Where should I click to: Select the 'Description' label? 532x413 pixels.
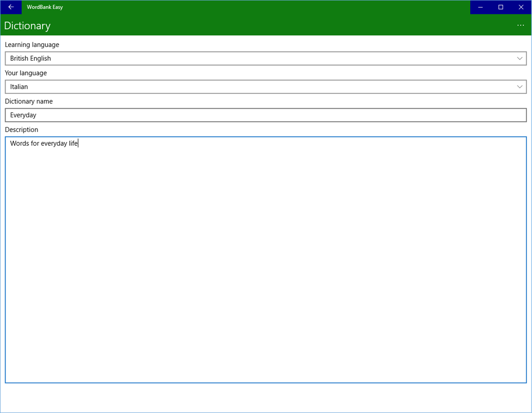tap(21, 130)
